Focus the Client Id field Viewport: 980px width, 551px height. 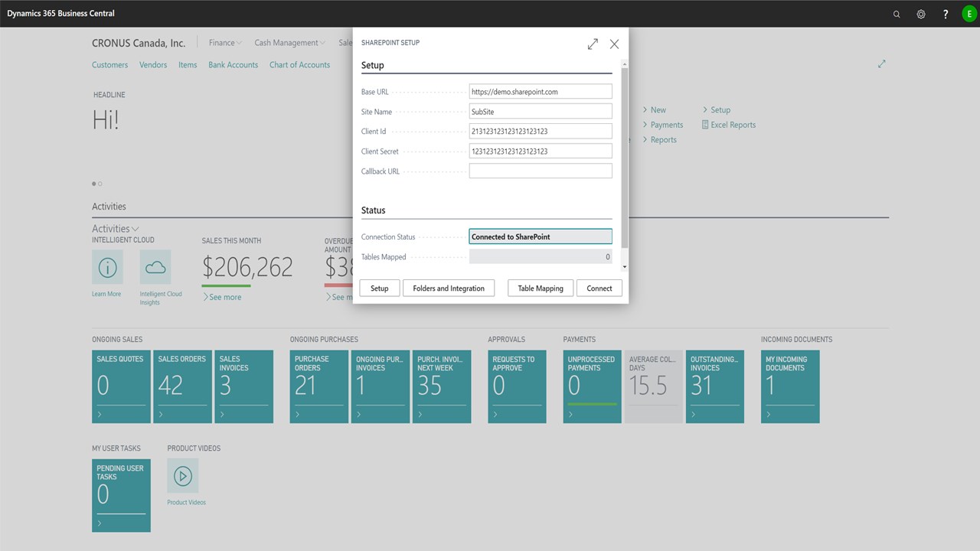pyautogui.click(x=541, y=132)
